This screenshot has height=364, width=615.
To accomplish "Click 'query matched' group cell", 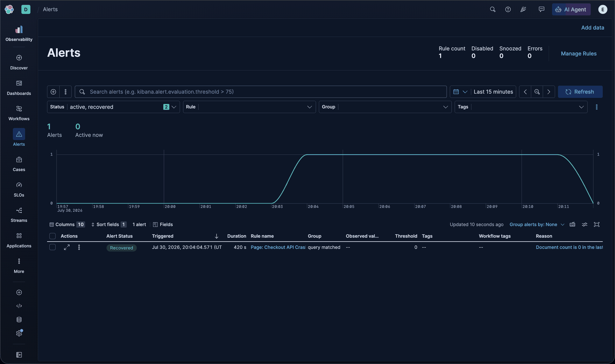I will tap(324, 247).
